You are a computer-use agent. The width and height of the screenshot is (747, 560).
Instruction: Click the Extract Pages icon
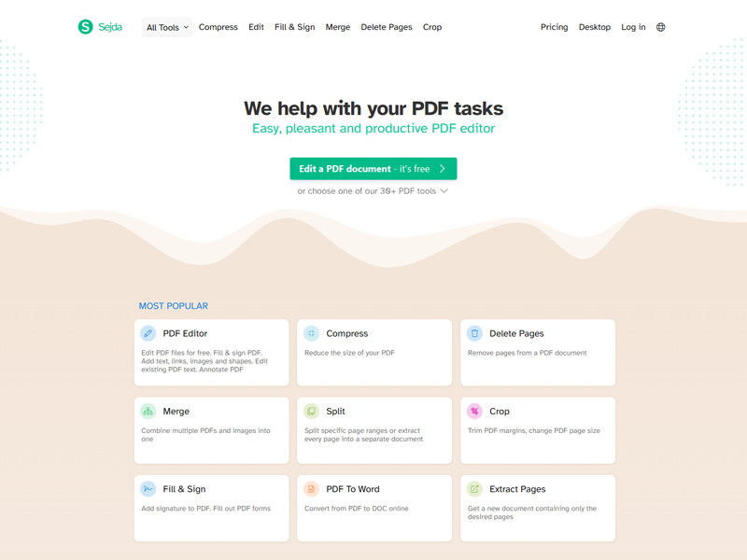(474, 489)
